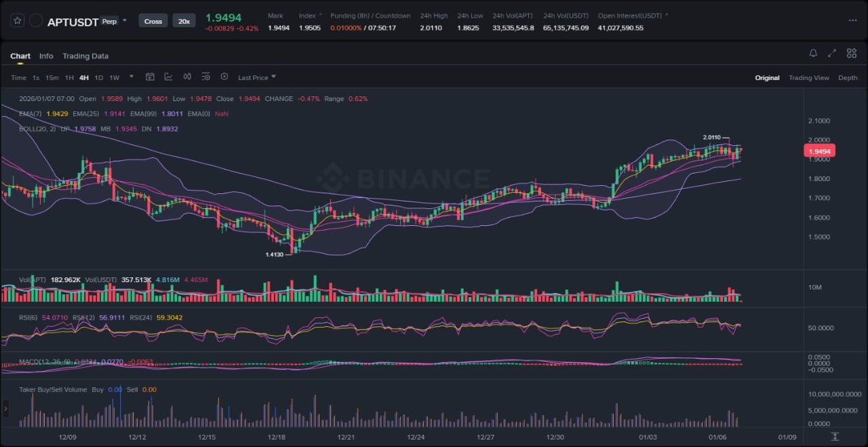This screenshot has width=868, height=447.
Task: Click the circular replay icon in toolbar
Action: click(x=224, y=77)
